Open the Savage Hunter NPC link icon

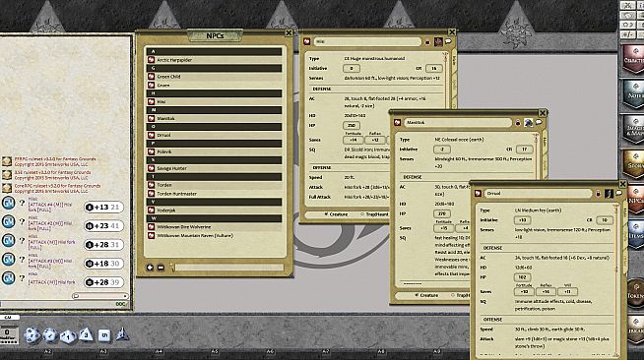point(151,168)
